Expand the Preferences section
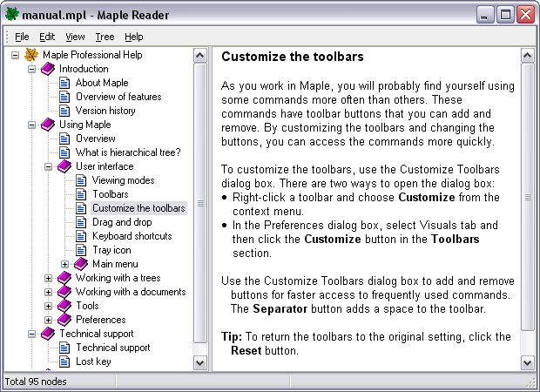Image resolution: width=540 pixels, height=392 pixels. point(48,320)
